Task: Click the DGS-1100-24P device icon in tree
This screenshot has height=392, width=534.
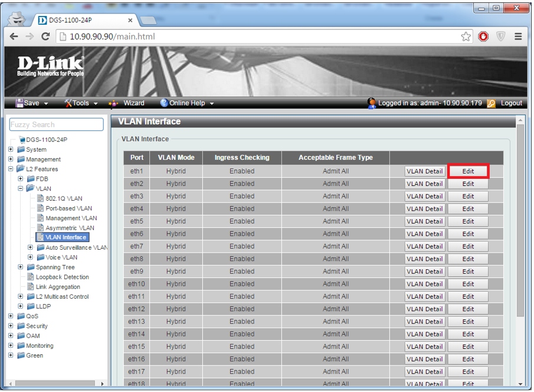Action: (22, 140)
